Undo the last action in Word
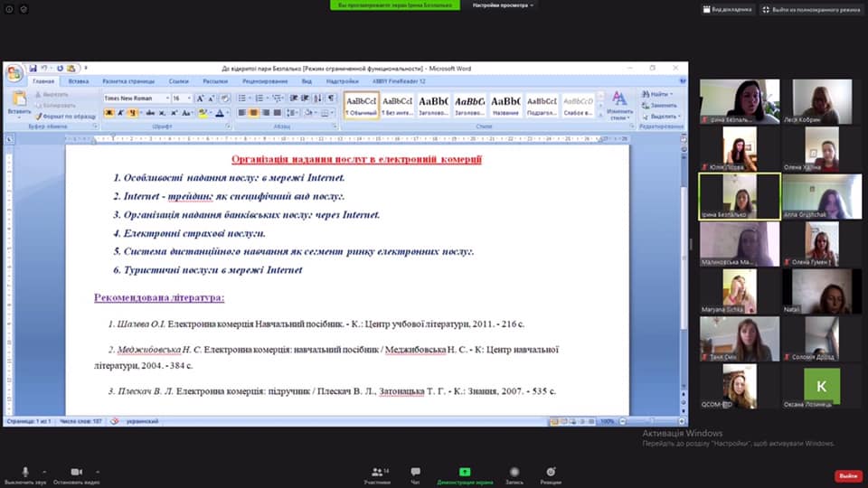868x488 pixels. (x=43, y=68)
